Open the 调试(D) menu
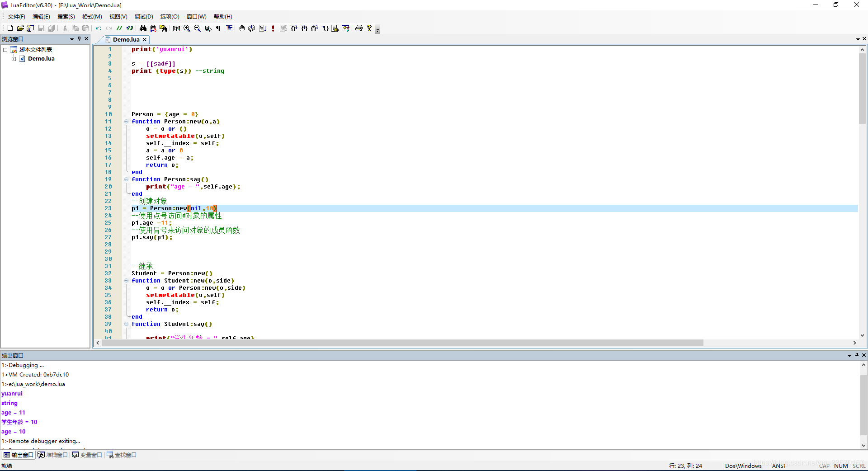868x471 pixels. click(x=144, y=17)
